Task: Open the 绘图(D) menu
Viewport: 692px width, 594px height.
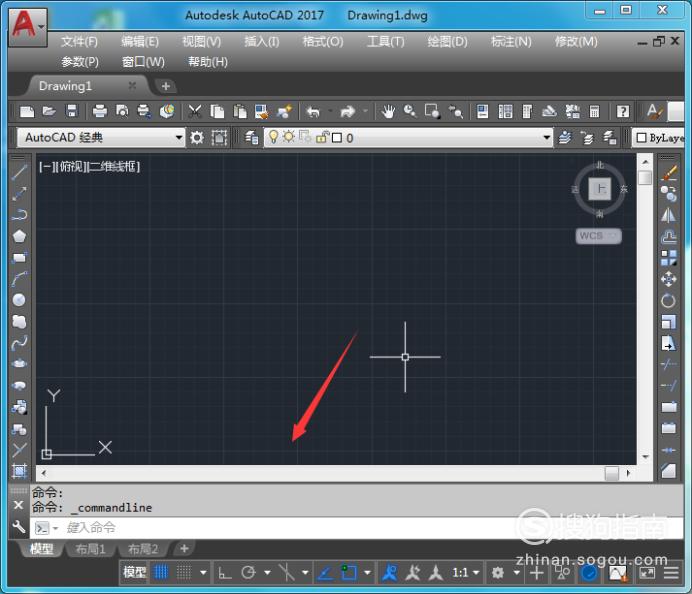Action: pos(447,41)
